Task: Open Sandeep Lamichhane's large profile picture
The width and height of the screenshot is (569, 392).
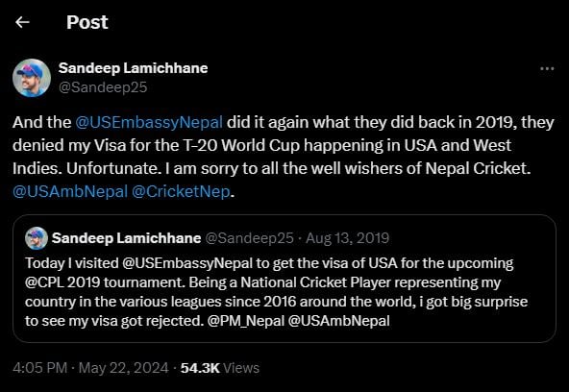Action: tap(32, 78)
